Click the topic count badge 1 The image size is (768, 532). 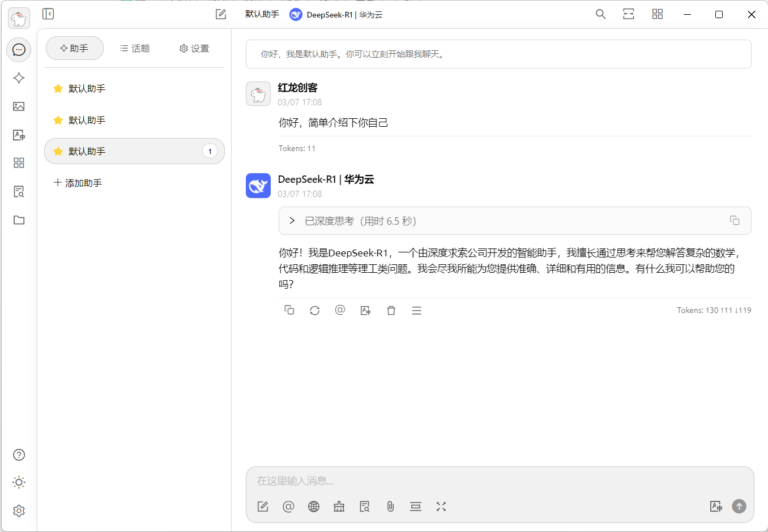tap(210, 151)
